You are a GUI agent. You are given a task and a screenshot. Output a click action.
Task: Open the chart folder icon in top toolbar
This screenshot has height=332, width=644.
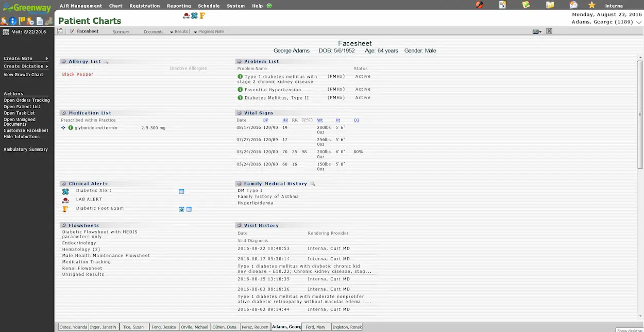coord(550,5)
